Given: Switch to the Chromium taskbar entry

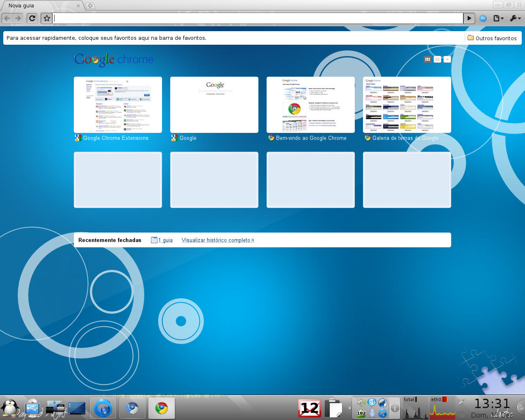Looking at the screenshot, I should coord(132,409).
